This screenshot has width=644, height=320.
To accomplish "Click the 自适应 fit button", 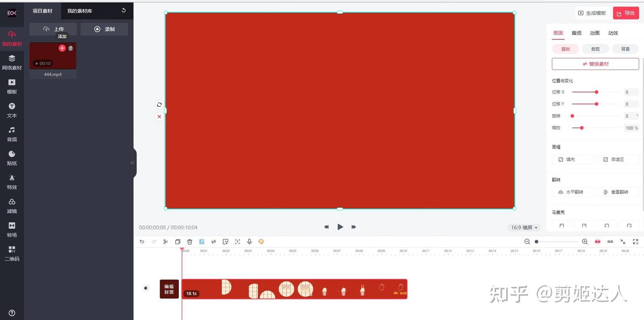I will pos(618,159).
